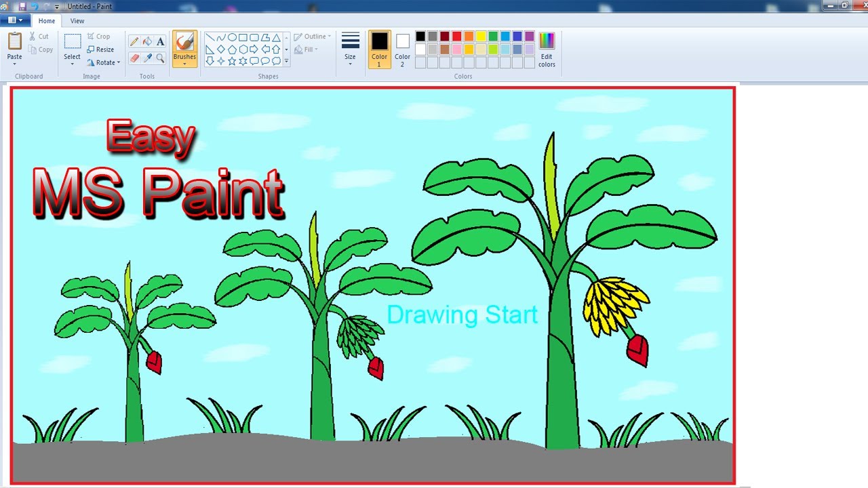Select the Text tool
The height and width of the screenshot is (488, 868).
(x=160, y=42)
